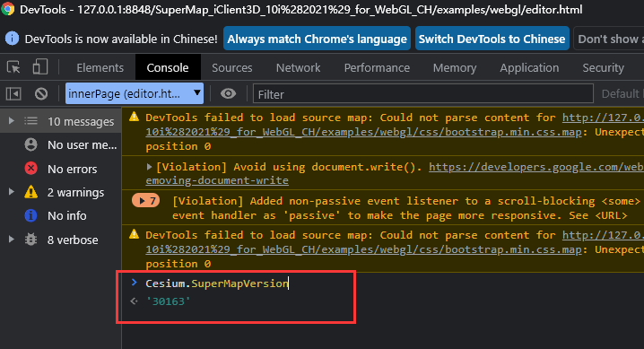Expand the 8 verbose group
This screenshot has width=644, height=349.
tap(12, 239)
